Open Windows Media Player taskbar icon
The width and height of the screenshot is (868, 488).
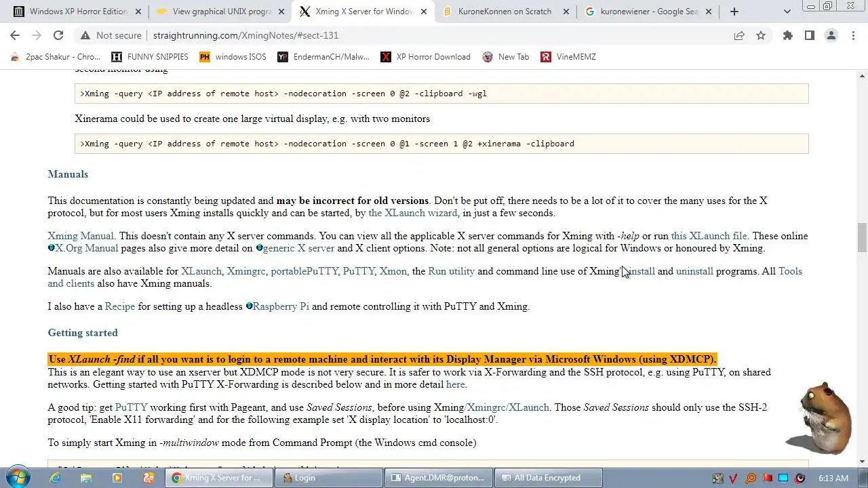pos(117,478)
